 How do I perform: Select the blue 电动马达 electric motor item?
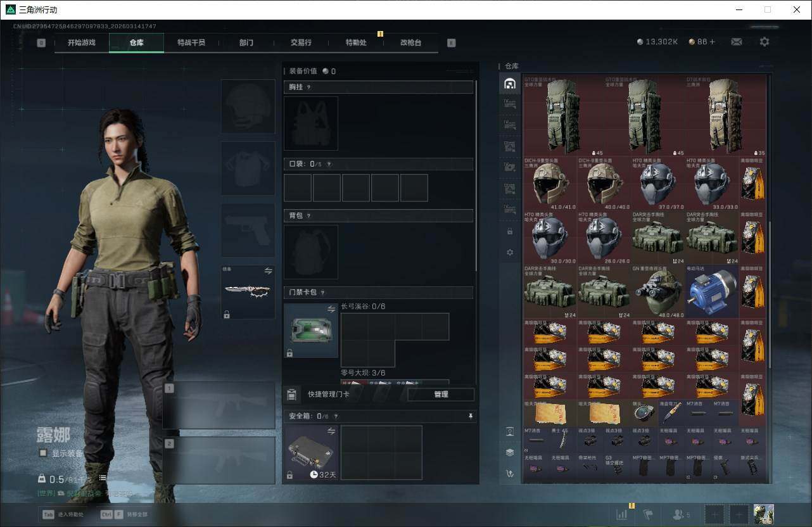712,291
